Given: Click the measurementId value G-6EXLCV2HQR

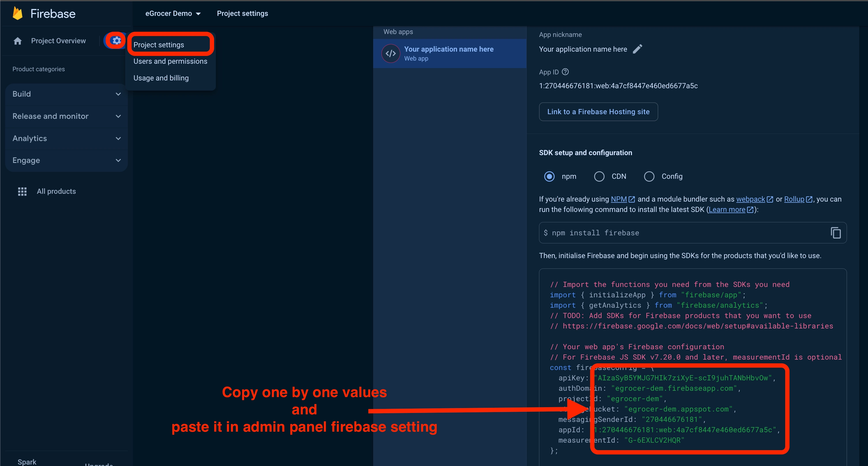Looking at the screenshot, I should (x=654, y=440).
